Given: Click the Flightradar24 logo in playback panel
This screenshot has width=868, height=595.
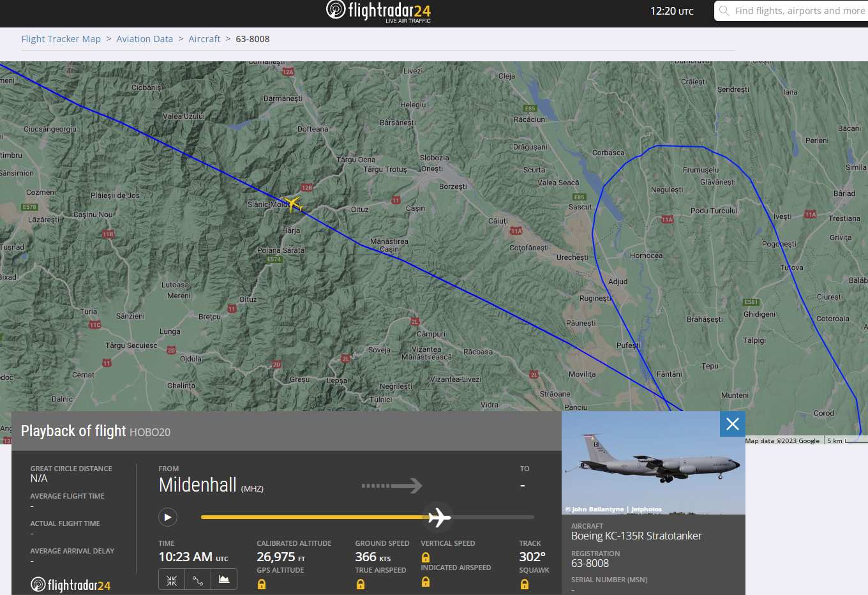Looking at the screenshot, I should click(x=71, y=585).
